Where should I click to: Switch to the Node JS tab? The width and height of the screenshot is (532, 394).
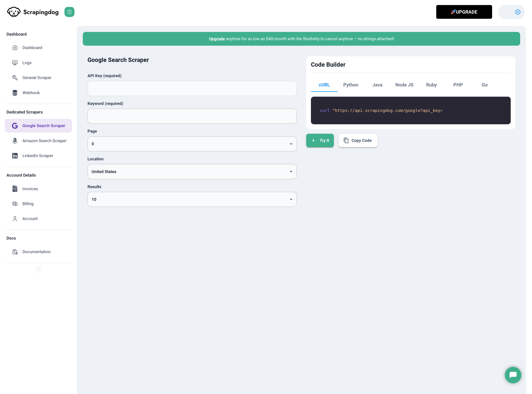tap(404, 85)
